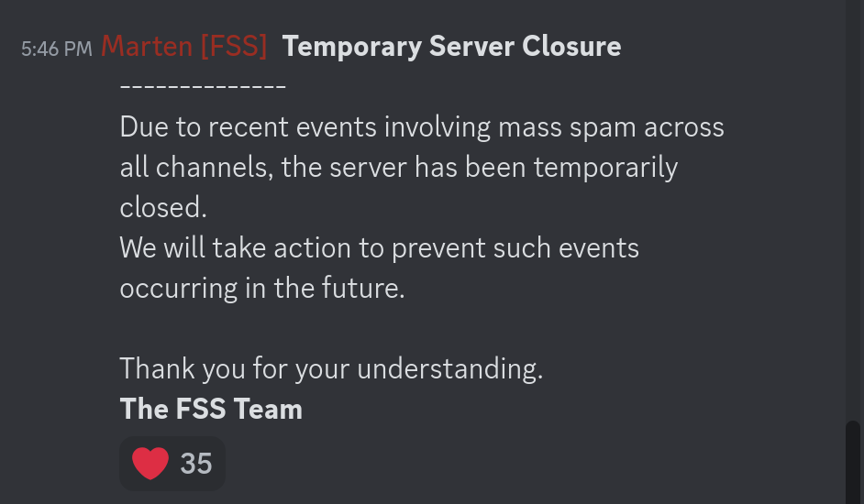Click Thank you for your understanding text
Screen dimensions: 864x504
[x=331, y=368]
